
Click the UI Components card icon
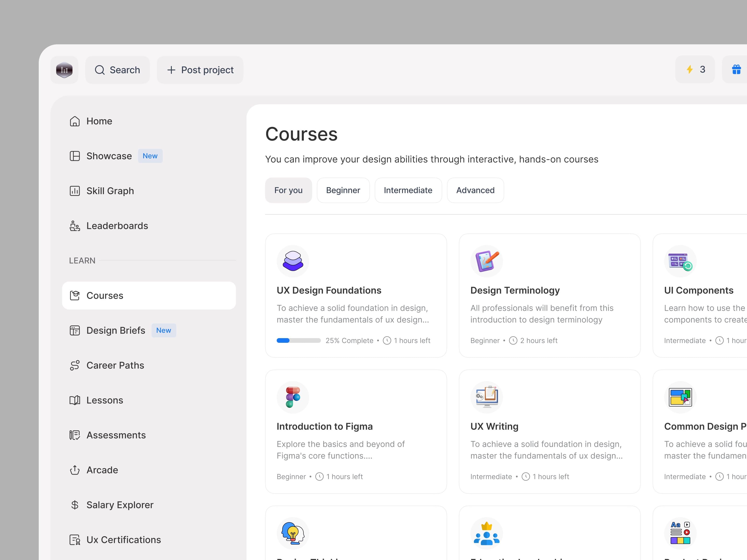pyautogui.click(x=680, y=261)
